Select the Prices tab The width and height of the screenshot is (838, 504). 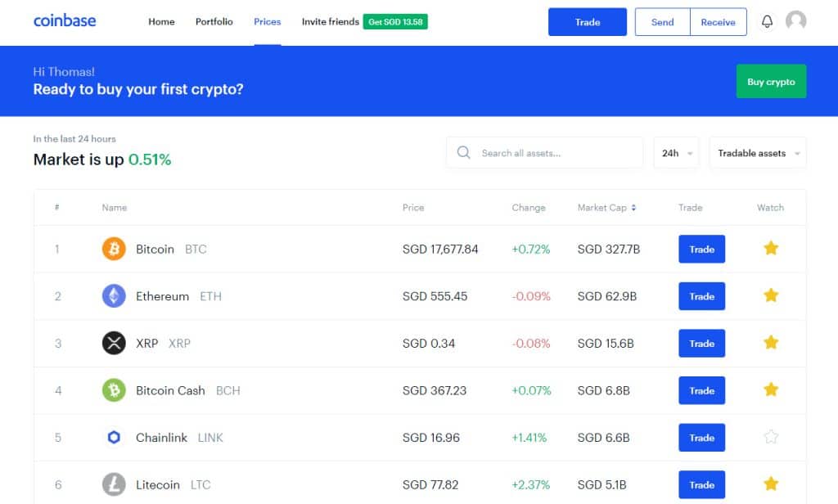[268, 22]
